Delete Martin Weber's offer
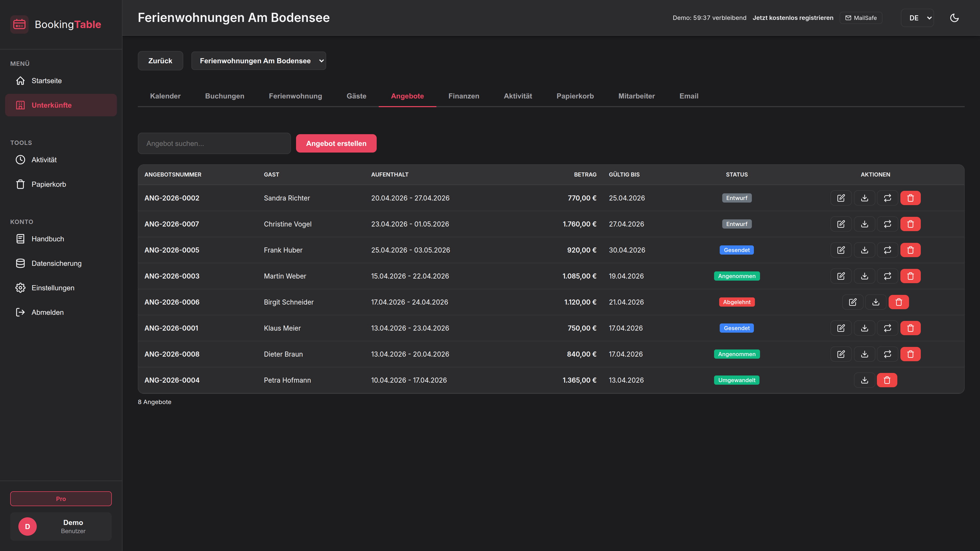 point(910,276)
